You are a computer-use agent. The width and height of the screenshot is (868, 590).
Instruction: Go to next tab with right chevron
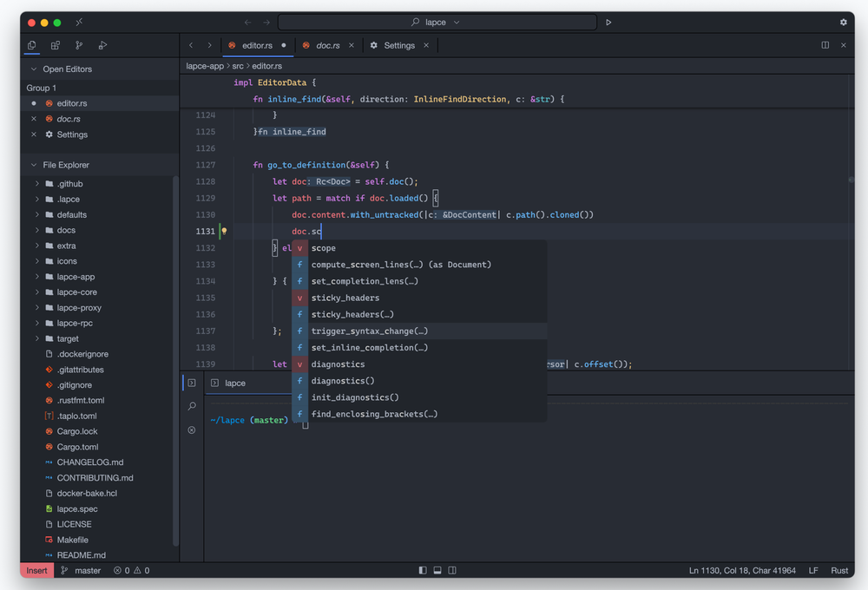209,45
